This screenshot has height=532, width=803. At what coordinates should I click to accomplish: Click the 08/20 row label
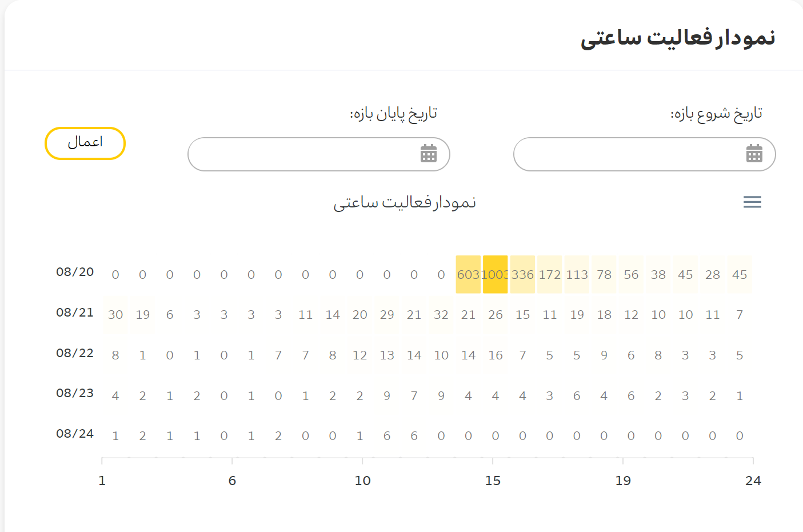tap(75, 272)
